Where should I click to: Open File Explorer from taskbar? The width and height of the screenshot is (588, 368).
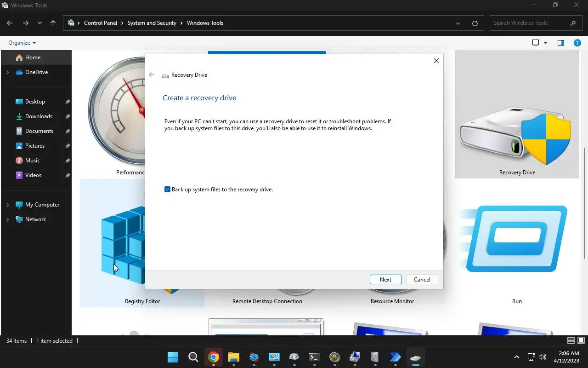click(233, 357)
